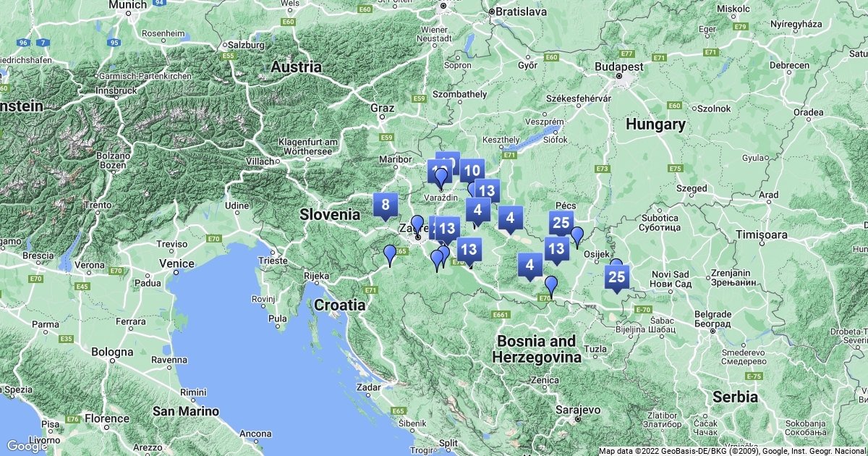This screenshot has width=868, height=456.
Task: Click the blue pin on Zagreb
Action: tap(417, 227)
